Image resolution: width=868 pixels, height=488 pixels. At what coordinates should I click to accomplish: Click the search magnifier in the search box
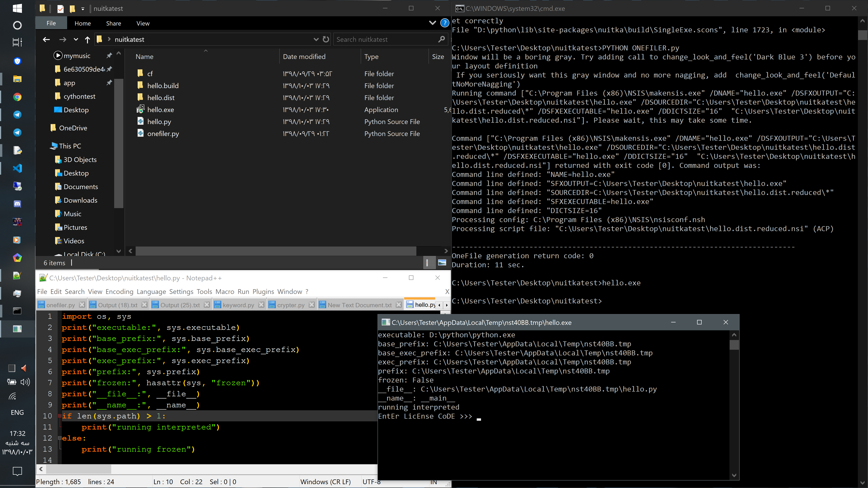441,39
